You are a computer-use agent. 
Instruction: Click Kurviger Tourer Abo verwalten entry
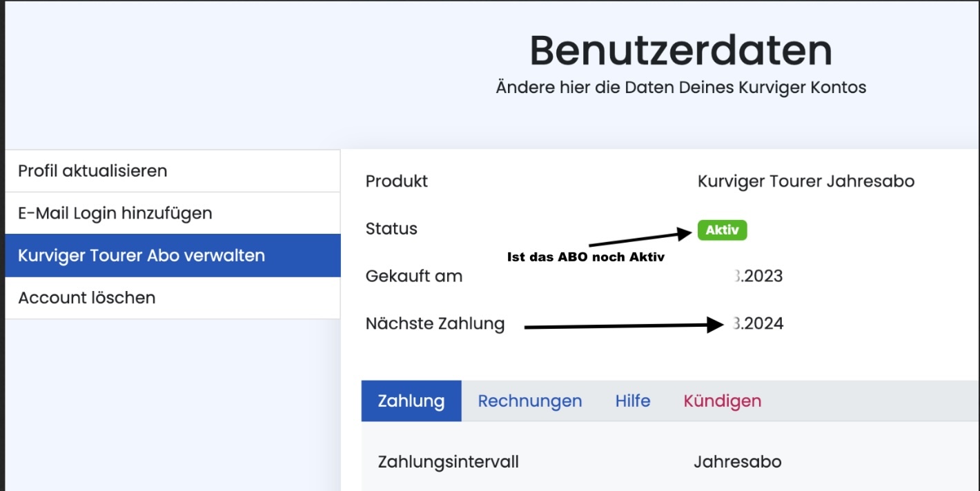click(x=141, y=255)
